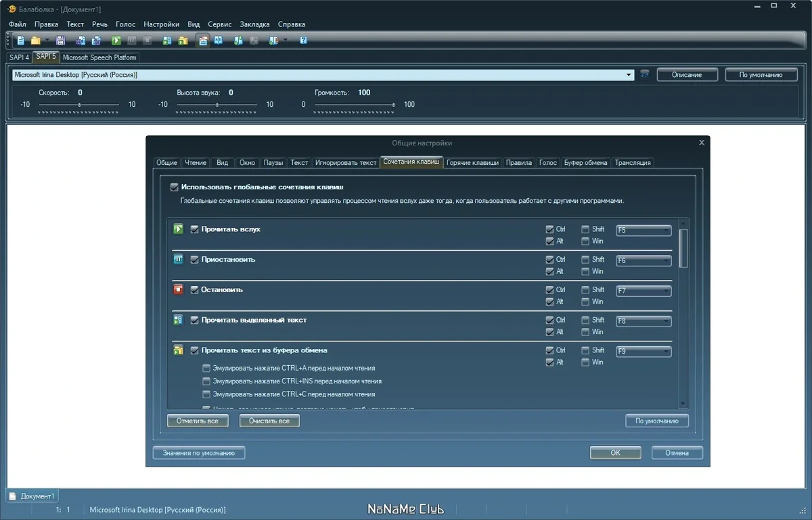Open the F5 key dropdown

pos(644,230)
